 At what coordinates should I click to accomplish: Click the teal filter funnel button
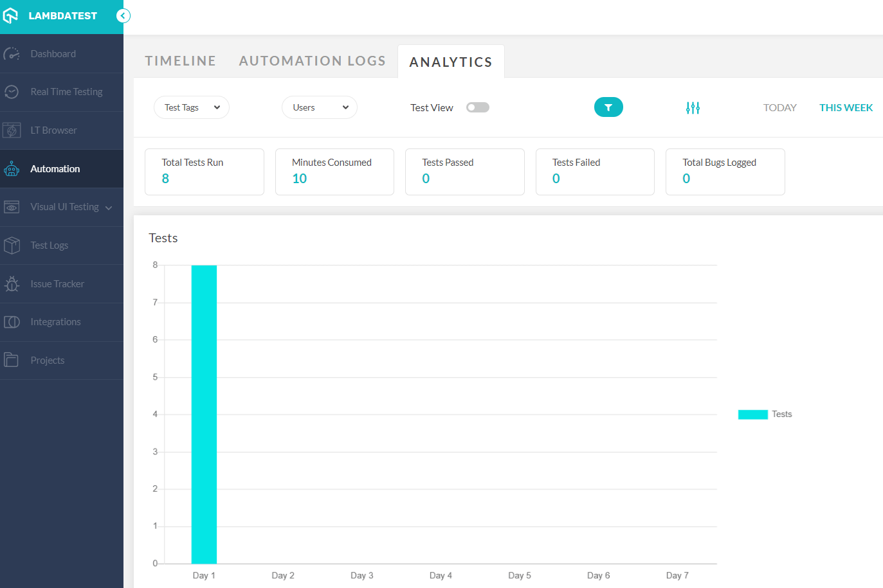(x=608, y=107)
